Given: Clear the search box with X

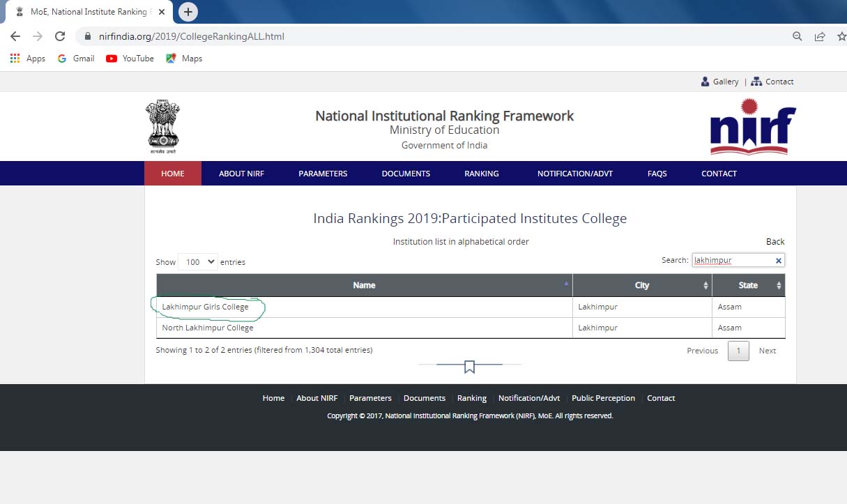Looking at the screenshot, I should pos(779,261).
